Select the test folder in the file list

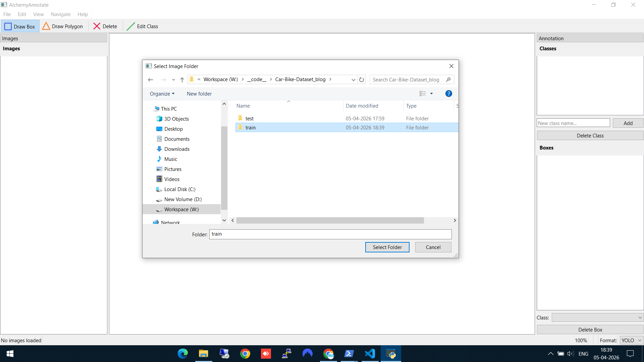point(249,118)
